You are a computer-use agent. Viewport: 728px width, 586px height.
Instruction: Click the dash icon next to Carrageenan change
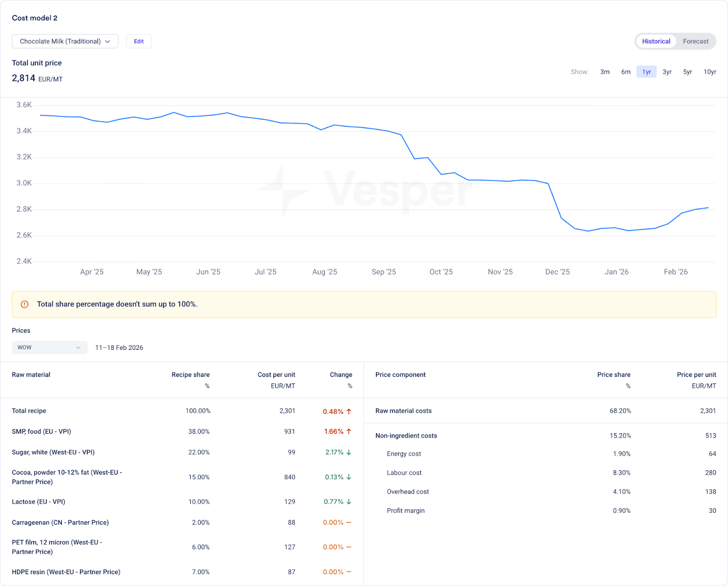(x=349, y=522)
